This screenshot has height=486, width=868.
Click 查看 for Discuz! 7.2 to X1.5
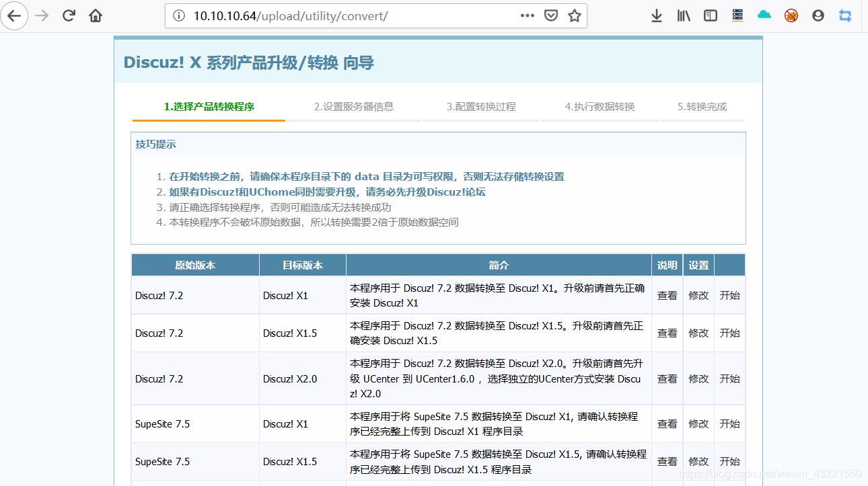(667, 333)
